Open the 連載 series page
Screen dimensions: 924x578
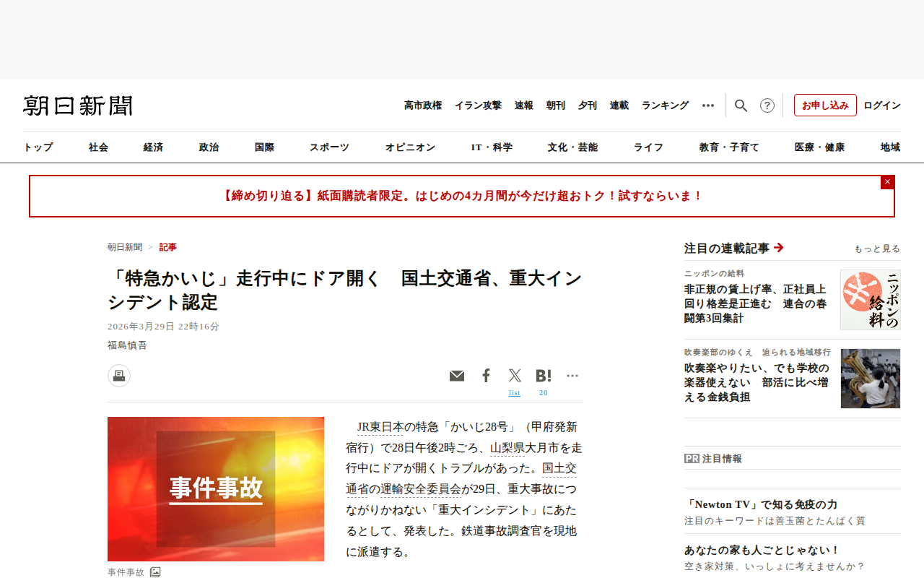[x=619, y=105]
